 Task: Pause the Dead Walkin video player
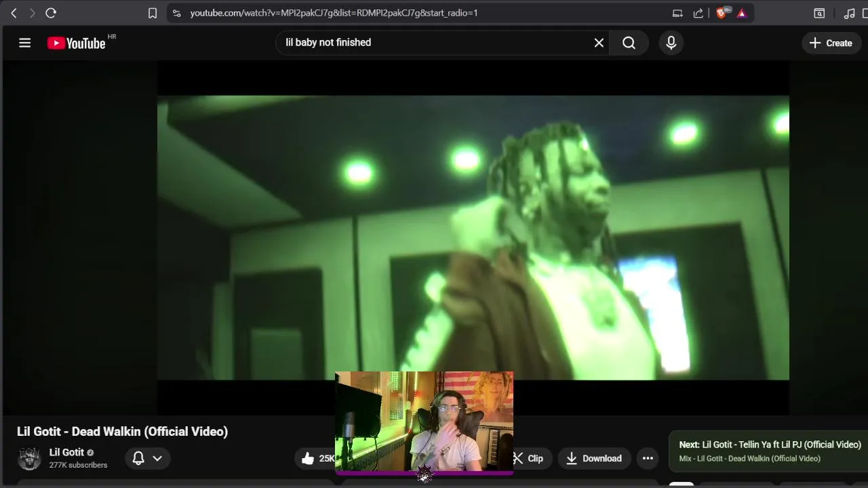[x=473, y=237]
